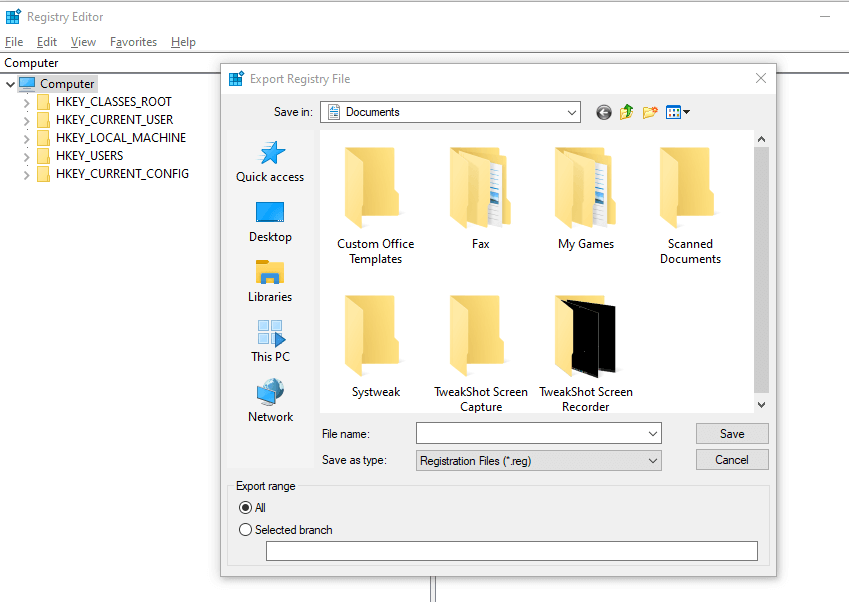Click the file list vertical scrollbar
849x602 pixels.
[x=761, y=270]
